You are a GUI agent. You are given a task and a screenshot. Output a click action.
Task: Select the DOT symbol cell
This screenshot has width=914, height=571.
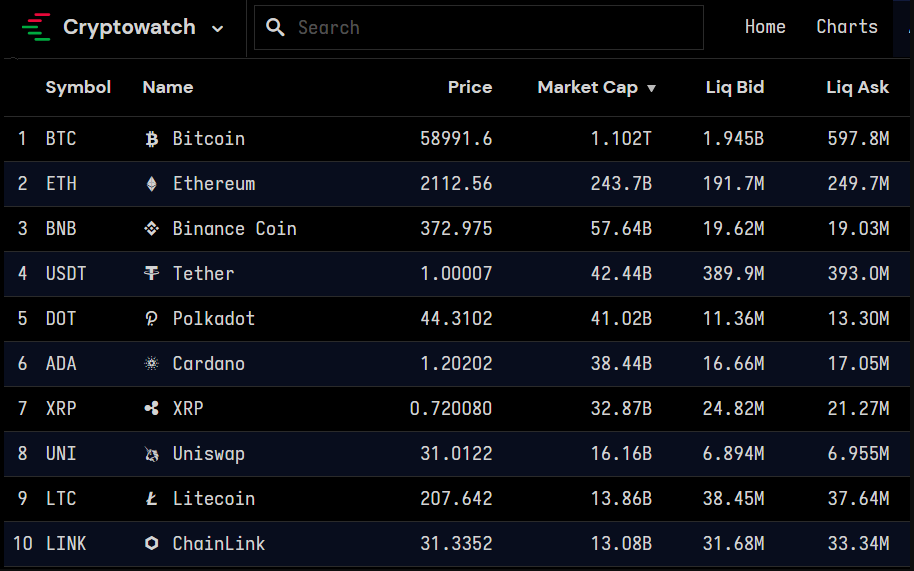click(x=61, y=319)
